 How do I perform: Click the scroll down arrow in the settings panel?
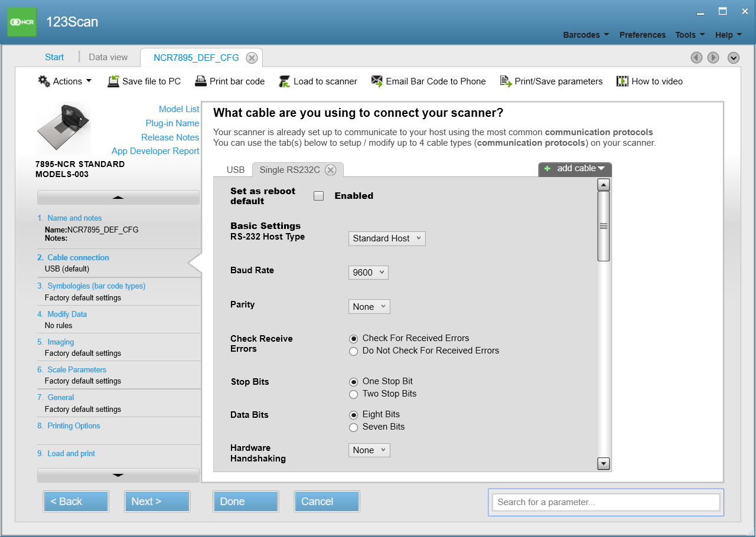tap(604, 464)
